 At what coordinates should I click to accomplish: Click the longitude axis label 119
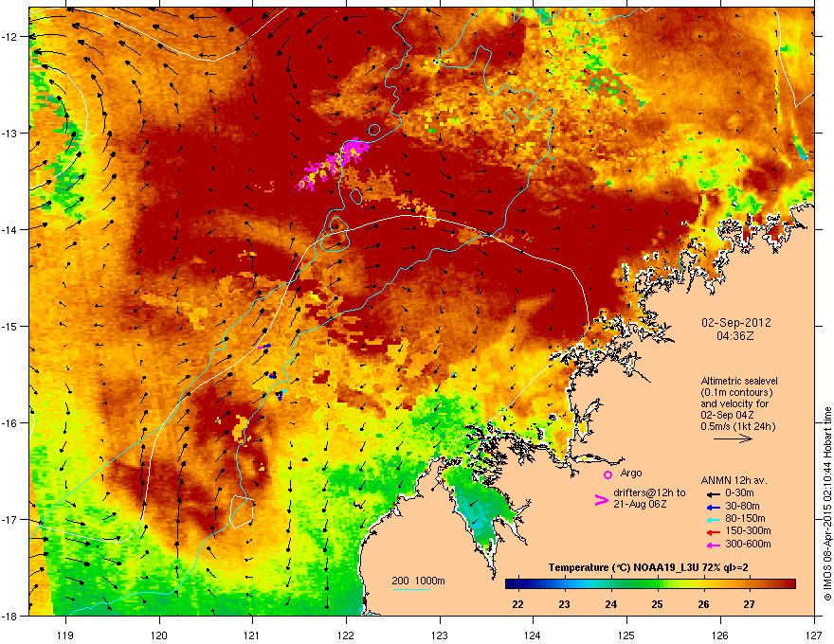[65, 635]
